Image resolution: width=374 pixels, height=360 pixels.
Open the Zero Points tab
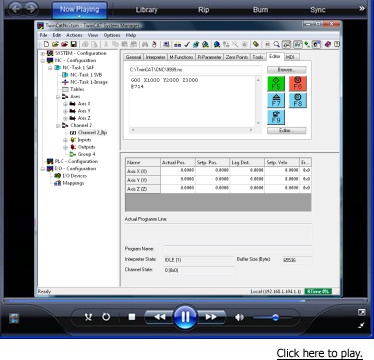(237, 57)
